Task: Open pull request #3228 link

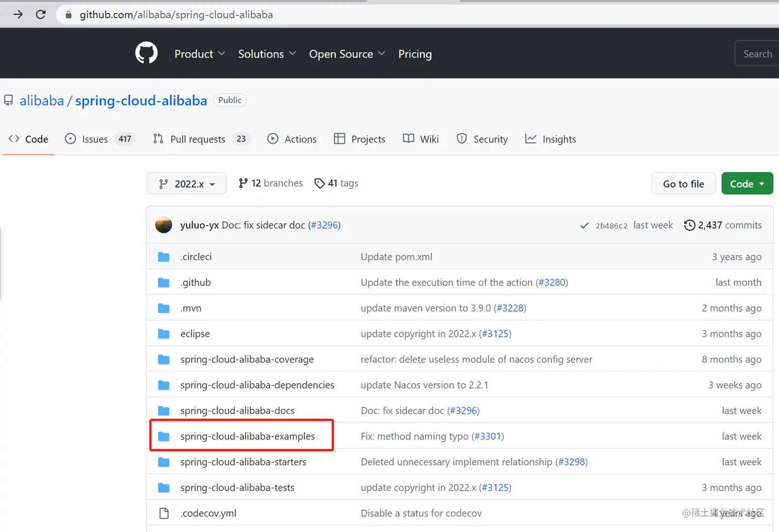Action: pyautogui.click(x=511, y=308)
